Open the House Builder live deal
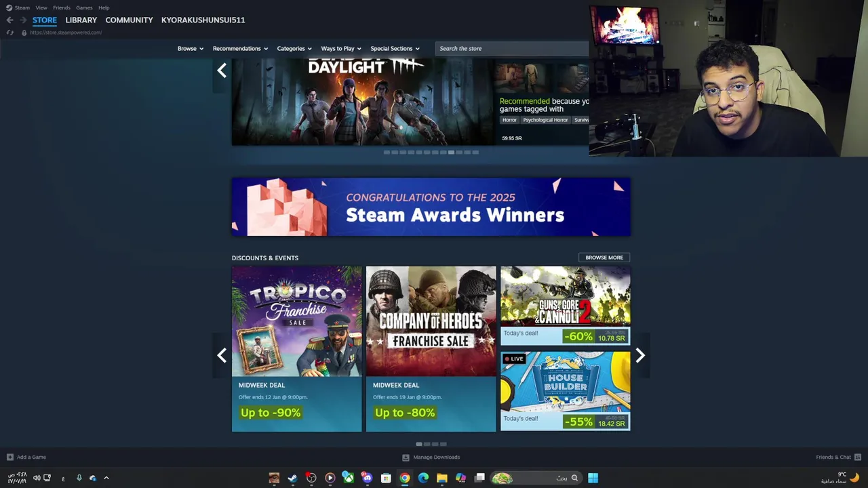The height and width of the screenshot is (488, 868). point(566,391)
